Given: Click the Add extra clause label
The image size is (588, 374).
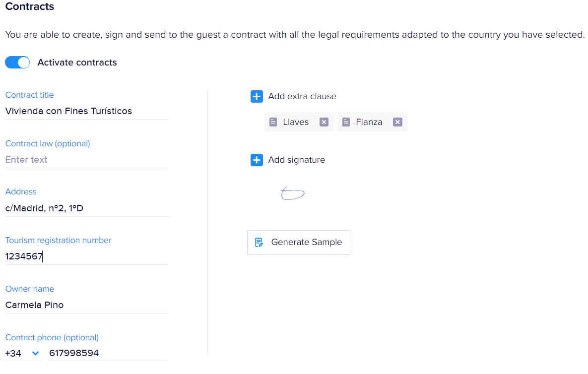Looking at the screenshot, I should point(302,97).
